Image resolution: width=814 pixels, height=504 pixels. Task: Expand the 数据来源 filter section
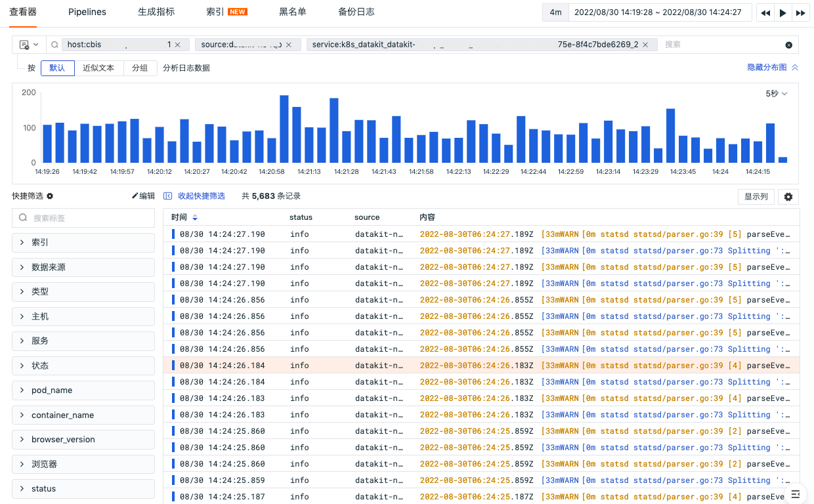coord(83,267)
